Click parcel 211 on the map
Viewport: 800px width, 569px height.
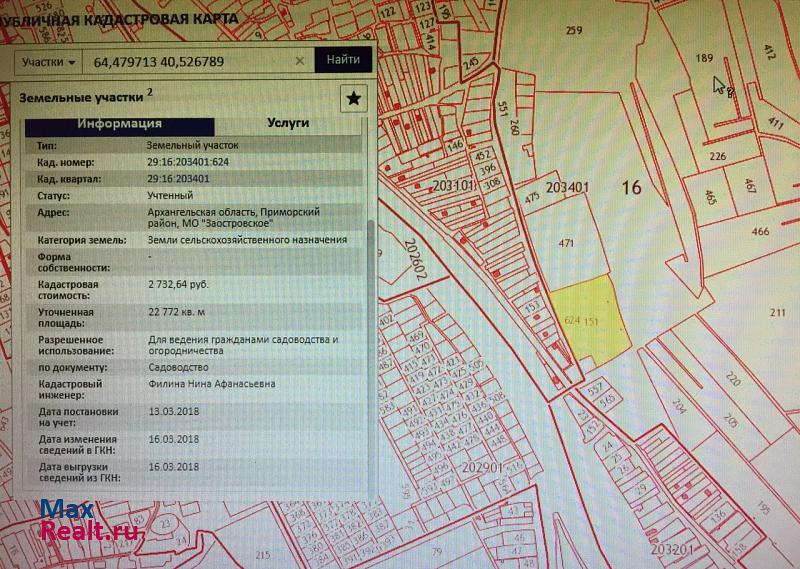pyautogui.click(x=778, y=313)
